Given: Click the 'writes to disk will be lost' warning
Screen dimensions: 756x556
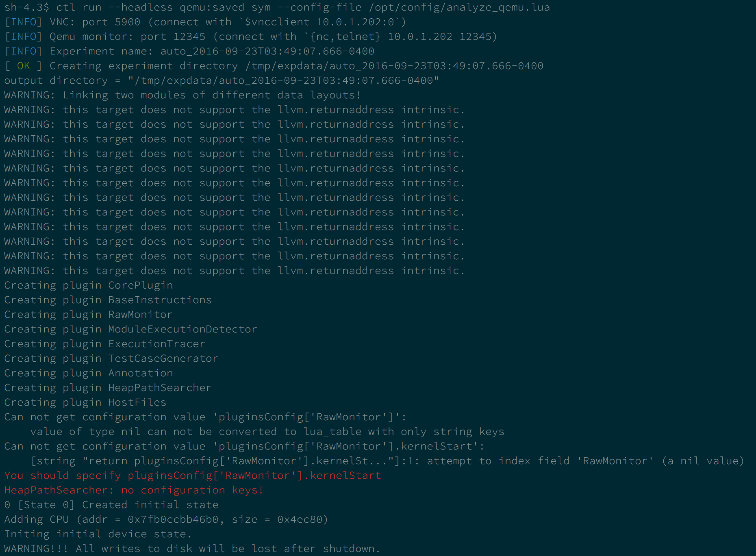Looking at the screenshot, I should [192, 549].
